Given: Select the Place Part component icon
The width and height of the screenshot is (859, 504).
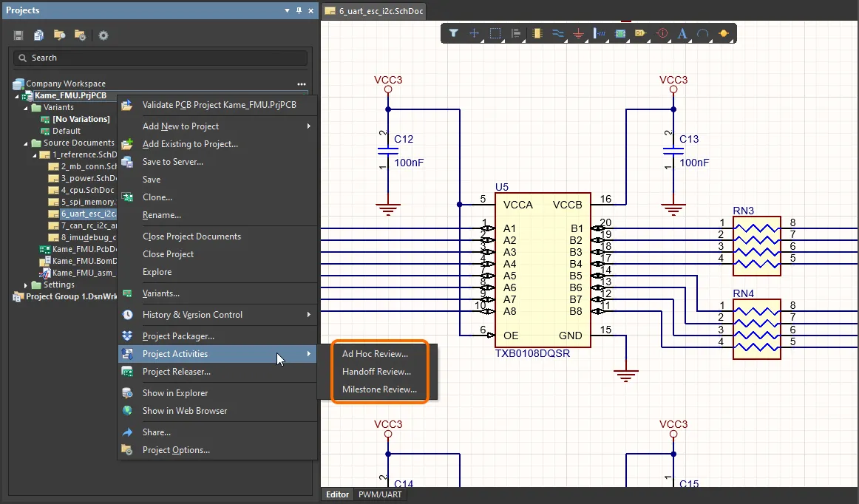Looking at the screenshot, I should click(x=537, y=33).
